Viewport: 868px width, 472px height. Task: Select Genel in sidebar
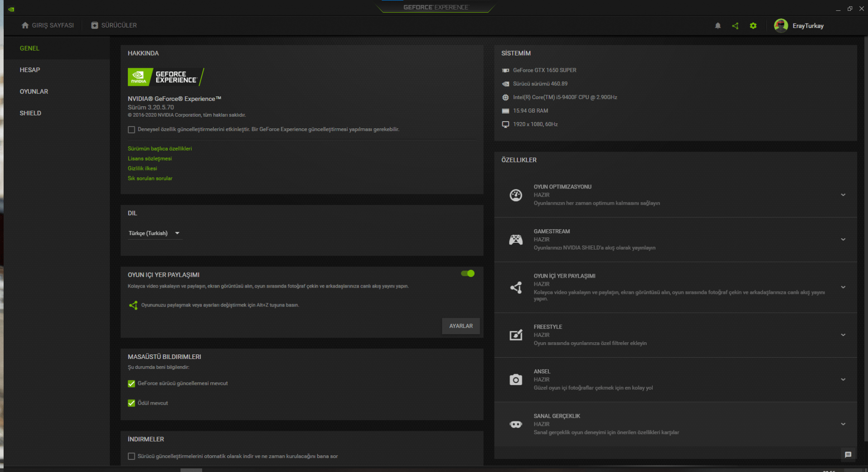(57, 48)
